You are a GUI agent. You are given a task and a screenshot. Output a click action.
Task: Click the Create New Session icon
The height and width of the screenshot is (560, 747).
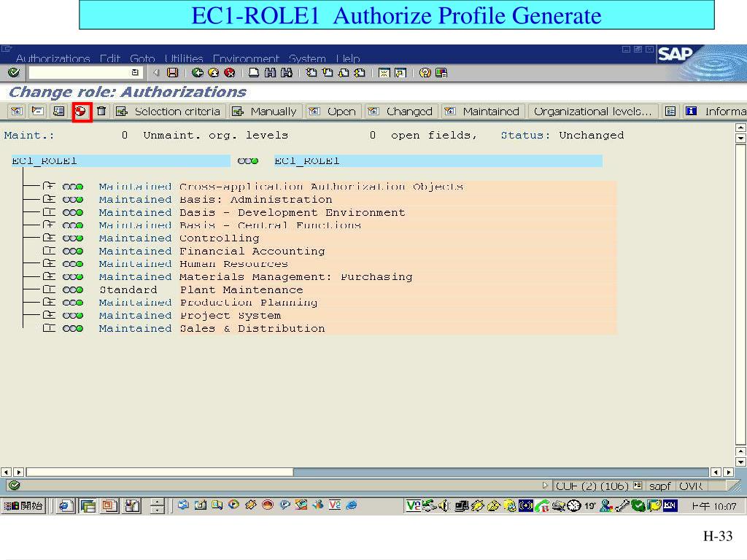(x=384, y=72)
